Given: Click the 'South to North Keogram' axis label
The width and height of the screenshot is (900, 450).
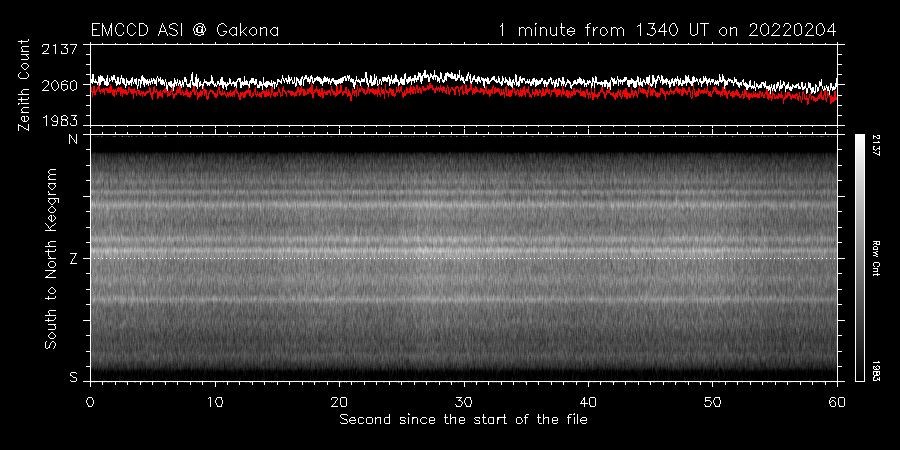Looking at the screenshot, I should point(51,258).
